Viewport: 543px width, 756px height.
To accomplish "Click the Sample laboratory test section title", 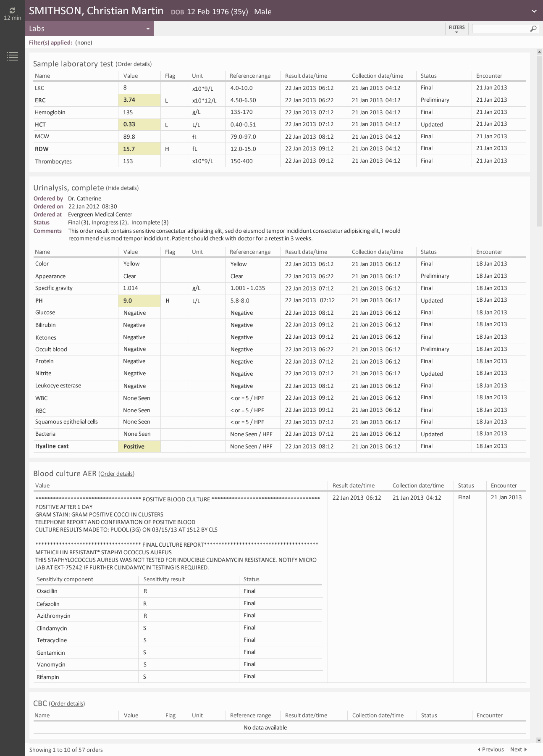I will point(73,63).
